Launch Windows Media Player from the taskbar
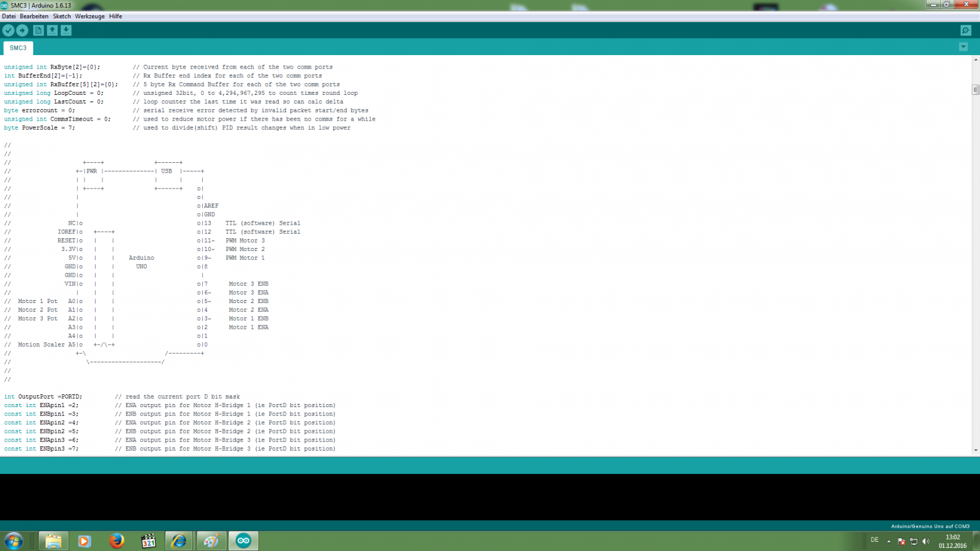 pos(85,541)
